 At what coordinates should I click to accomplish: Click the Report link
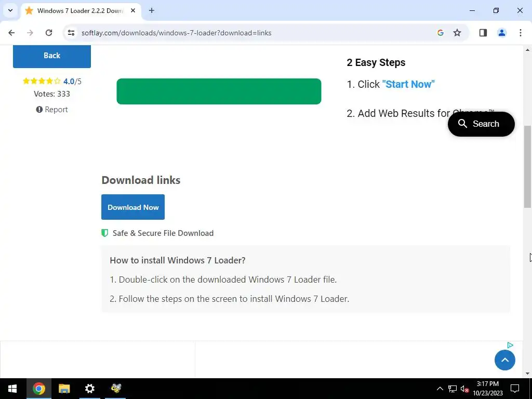click(x=52, y=110)
